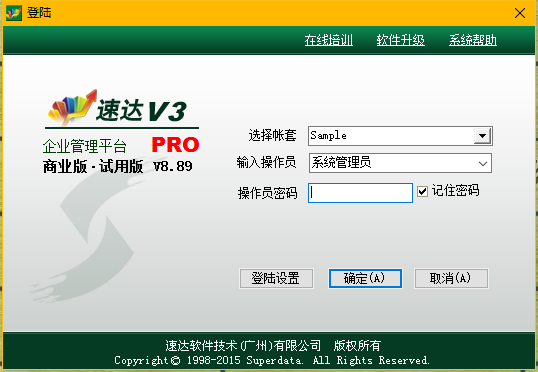Click the 商业版 - 试用版 edition text

click(x=93, y=167)
